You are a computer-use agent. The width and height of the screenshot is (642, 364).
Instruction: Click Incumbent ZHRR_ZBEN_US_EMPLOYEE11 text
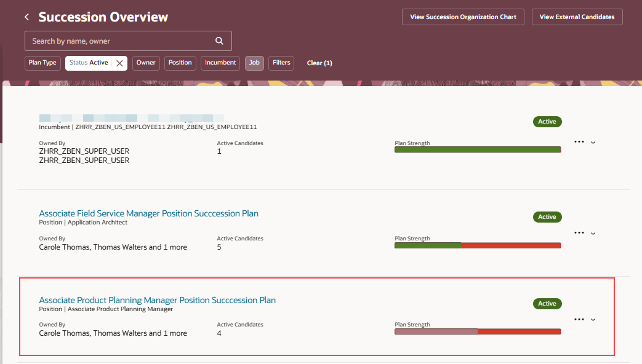pyautogui.click(x=148, y=127)
